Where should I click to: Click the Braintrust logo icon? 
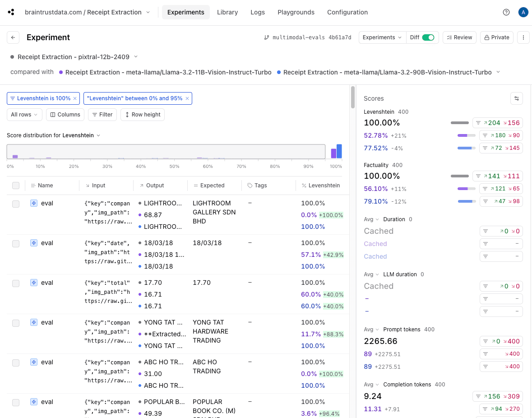click(11, 12)
